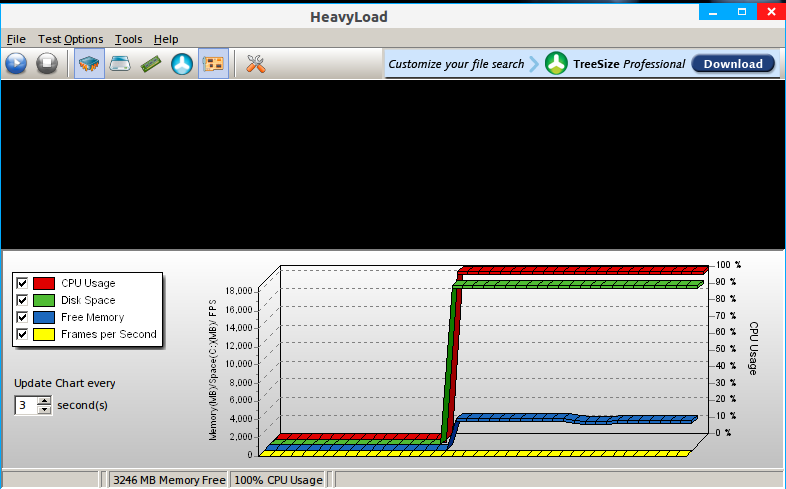Click '100% CPU Usage' status bar entry
Image resolution: width=786 pixels, height=489 pixels.
tap(278, 480)
